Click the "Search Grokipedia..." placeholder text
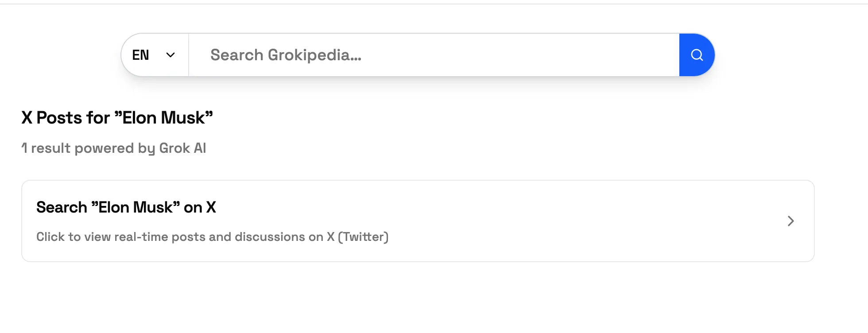The image size is (868, 333). [286, 55]
